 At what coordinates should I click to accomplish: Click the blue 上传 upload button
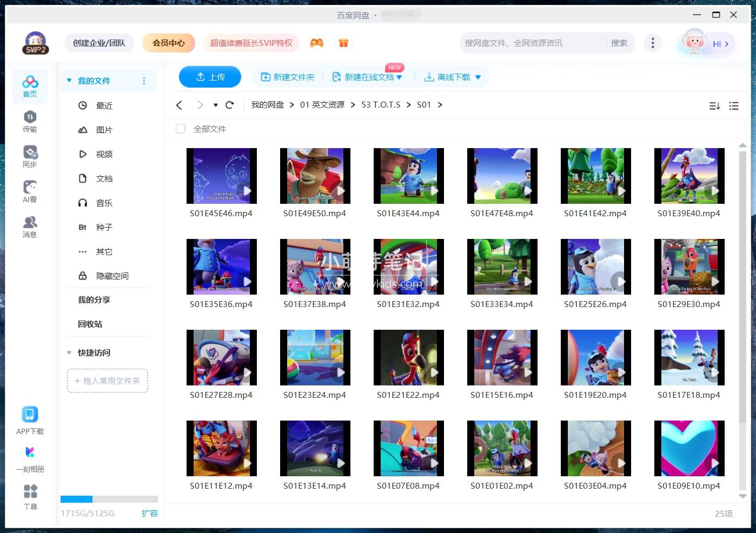click(210, 77)
